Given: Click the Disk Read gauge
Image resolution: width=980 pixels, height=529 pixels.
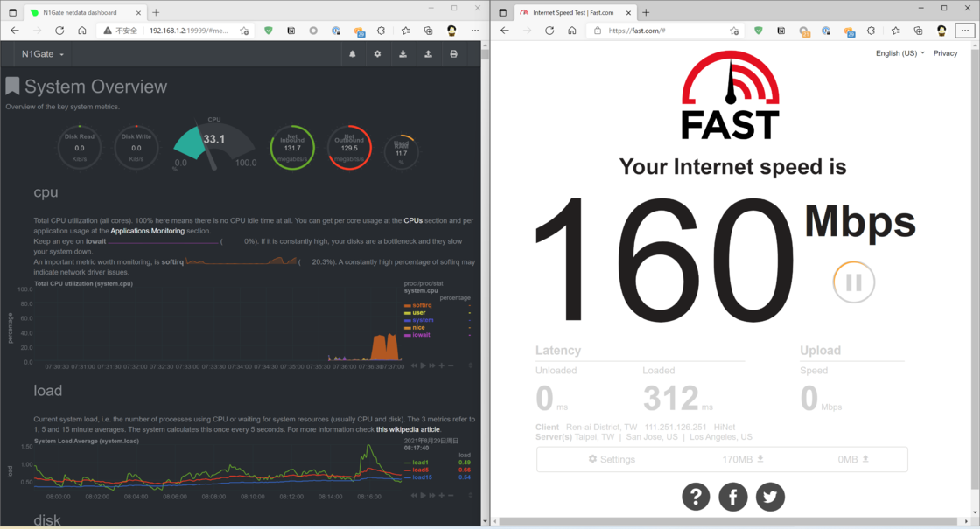Looking at the screenshot, I should 80,148.
